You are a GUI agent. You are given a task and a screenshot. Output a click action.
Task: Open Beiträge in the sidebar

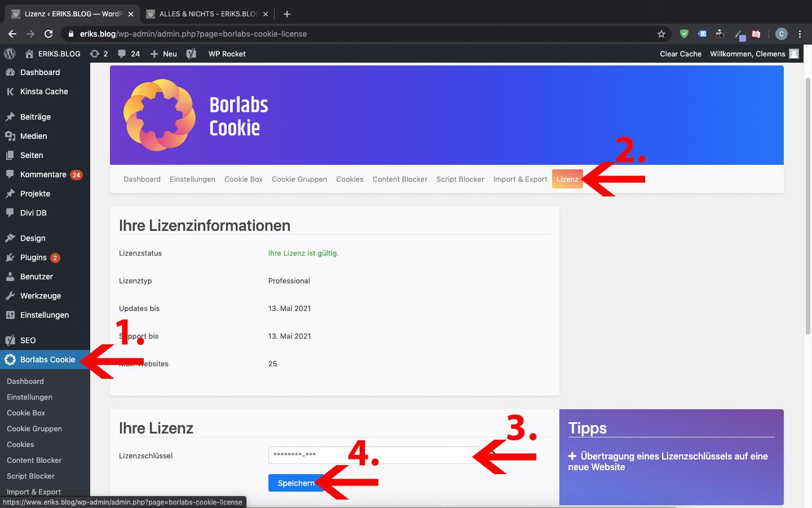45,117
